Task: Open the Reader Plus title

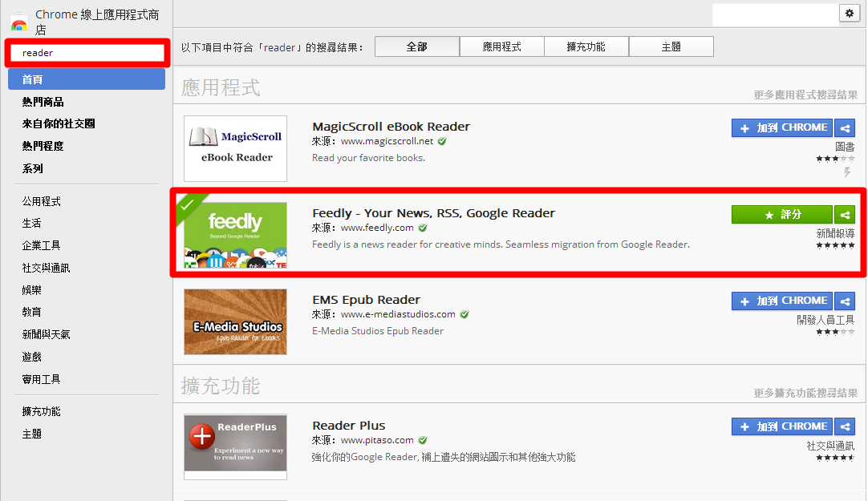Action: [x=349, y=426]
